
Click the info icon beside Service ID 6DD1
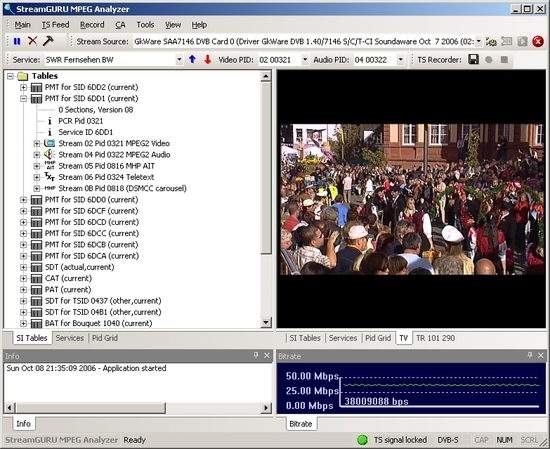click(x=49, y=132)
